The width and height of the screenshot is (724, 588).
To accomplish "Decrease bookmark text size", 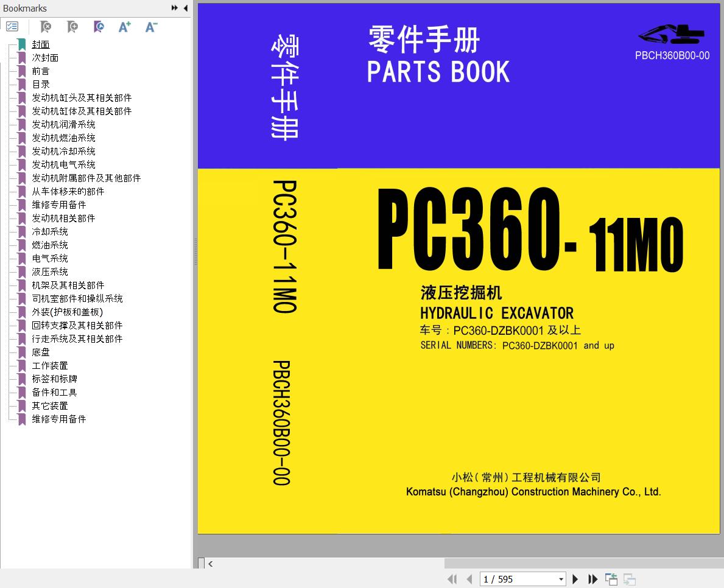I will click(152, 27).
